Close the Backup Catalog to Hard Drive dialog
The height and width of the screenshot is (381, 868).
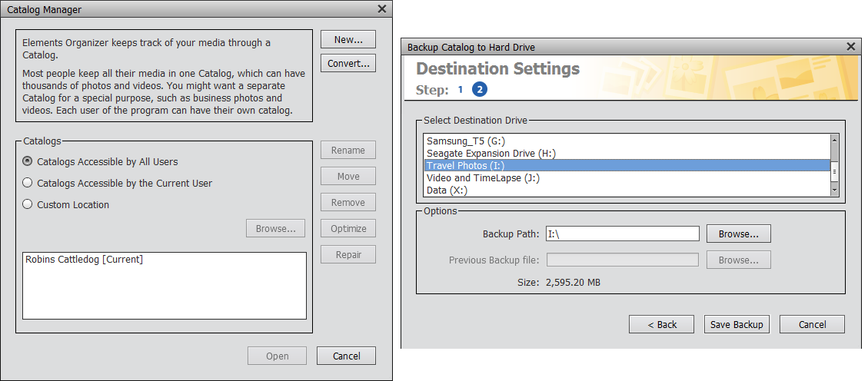click(x=851, y=47)
